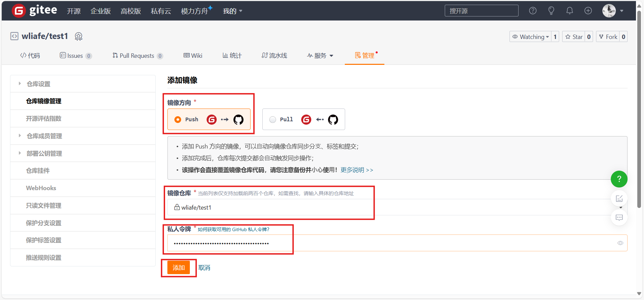Select the Push mirror direction radio
Image resolution: width=644 pixels, height=300 pixels.
pyautogui.click(x=178, y=120)
